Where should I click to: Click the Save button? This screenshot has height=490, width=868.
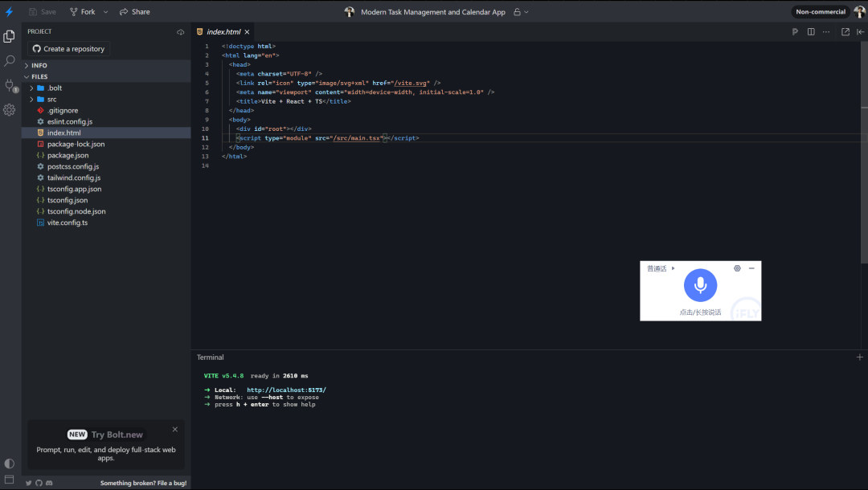[x=43, y=11]
